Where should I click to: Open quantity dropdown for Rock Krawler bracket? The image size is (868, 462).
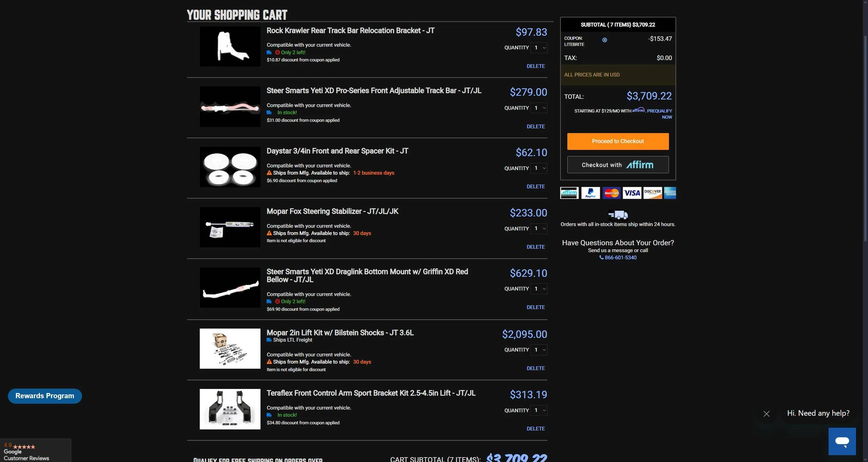click(539, 48)
